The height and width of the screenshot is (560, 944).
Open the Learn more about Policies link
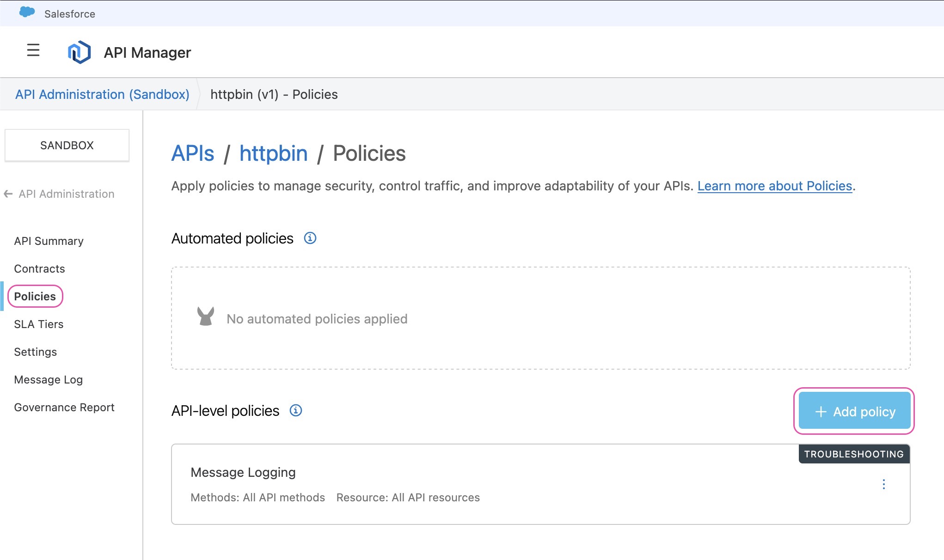(x=775, y=186)
